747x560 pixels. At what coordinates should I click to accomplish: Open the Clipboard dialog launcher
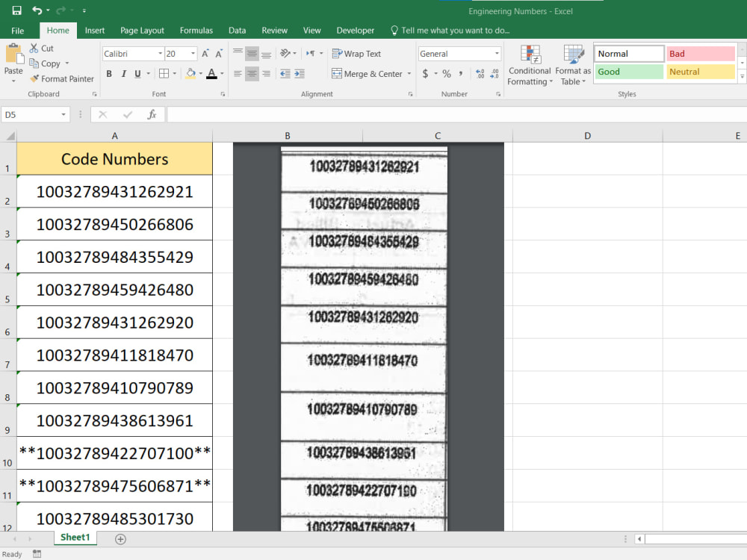pos(94,94)
